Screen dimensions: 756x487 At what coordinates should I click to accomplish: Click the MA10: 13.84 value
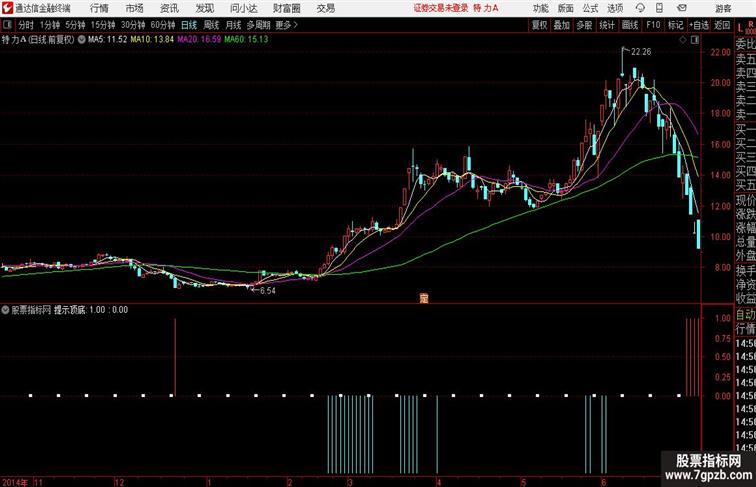click(152, 40)
